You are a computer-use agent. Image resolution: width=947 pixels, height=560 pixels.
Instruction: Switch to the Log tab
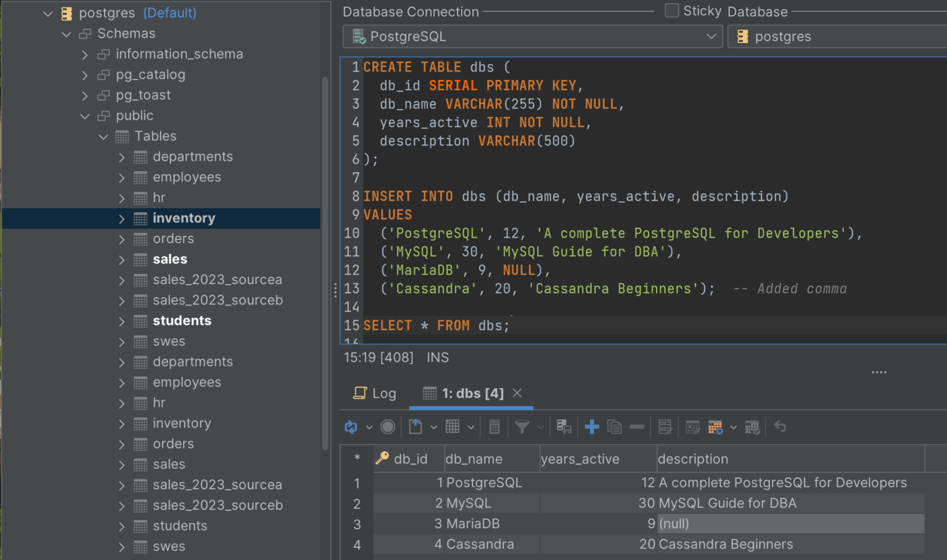(x=374, y=393)
